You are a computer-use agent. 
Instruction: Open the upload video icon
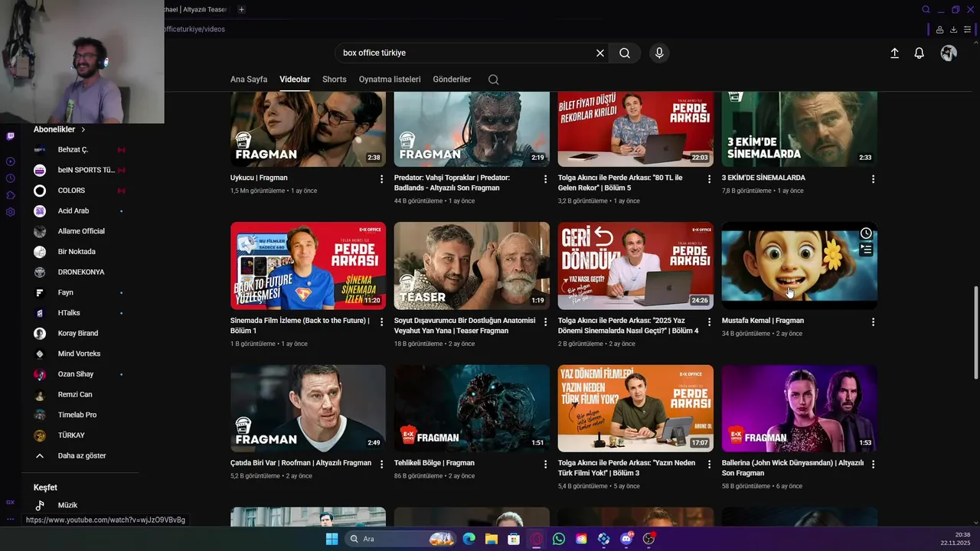pos(894,53)
